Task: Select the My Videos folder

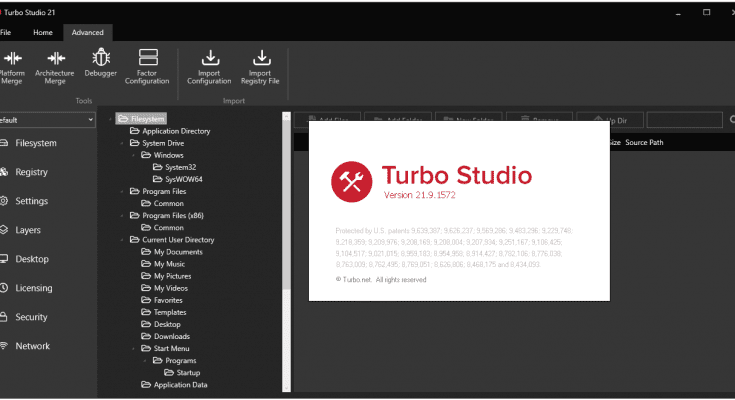Action: click(x=165, y=288)
